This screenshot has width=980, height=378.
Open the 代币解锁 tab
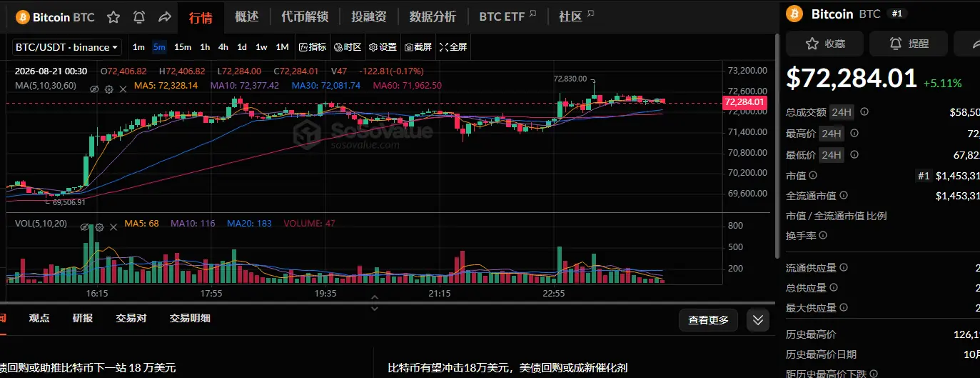click(305, 16)
